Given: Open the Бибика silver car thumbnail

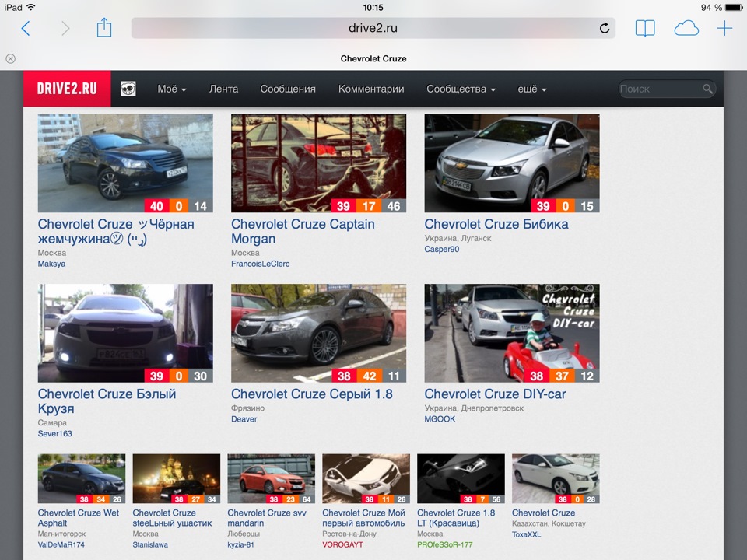Looking at the screenshot, I should tap(512, 163).
